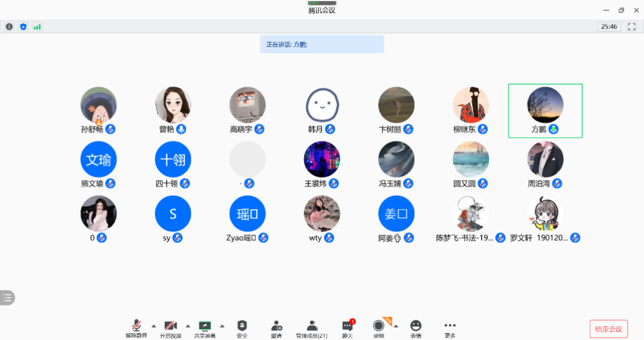Open the blue security shield indicator

tap(23, 27)
